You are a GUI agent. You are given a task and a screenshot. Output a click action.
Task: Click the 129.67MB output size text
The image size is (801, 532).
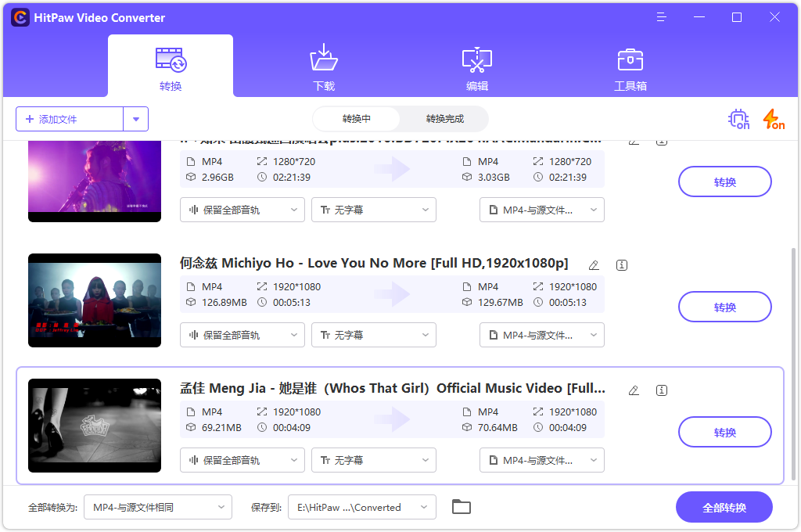click(501, 303)
